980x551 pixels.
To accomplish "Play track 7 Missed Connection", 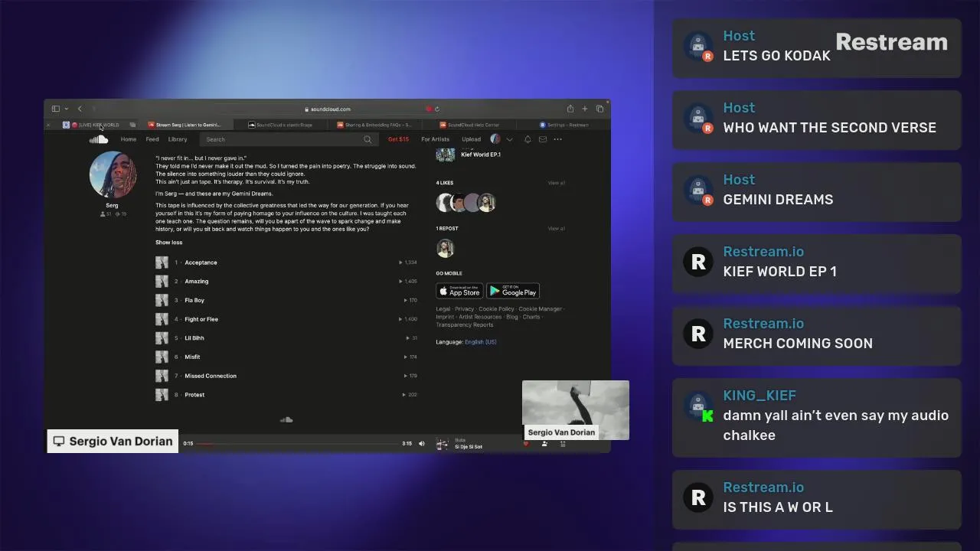I will [x=286, y=376].
